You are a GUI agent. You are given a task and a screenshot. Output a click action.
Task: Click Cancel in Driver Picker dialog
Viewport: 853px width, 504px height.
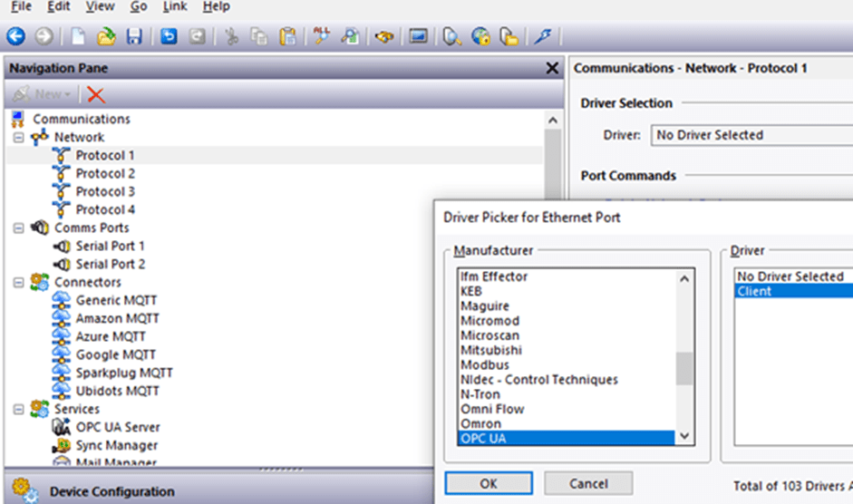[x=588, y=483]
